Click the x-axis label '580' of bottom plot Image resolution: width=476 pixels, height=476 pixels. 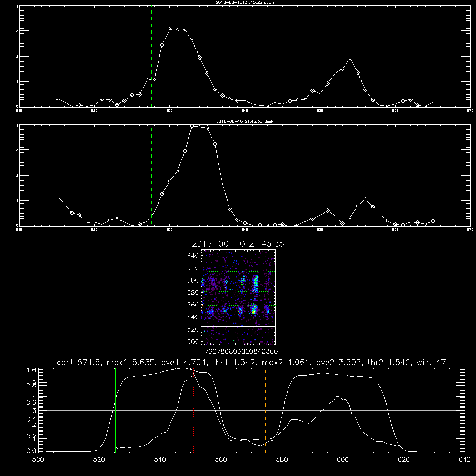point(282,460)
